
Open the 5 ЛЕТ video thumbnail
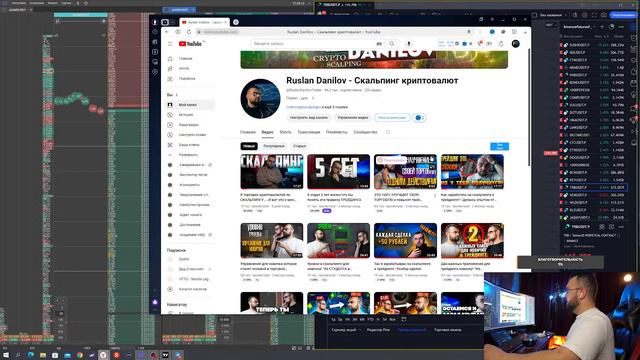(x=338, y=172)
